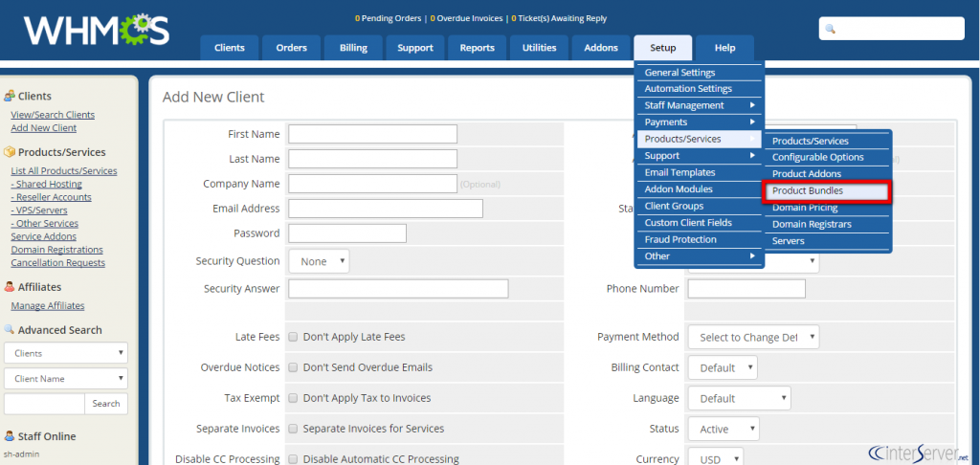Open Reseller Accounts sidebar link

coord(52,197)
